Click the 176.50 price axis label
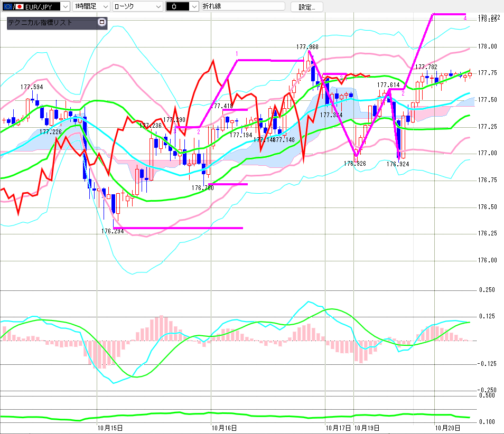This screenshot has height=434, width=504. tap(487, 207)
